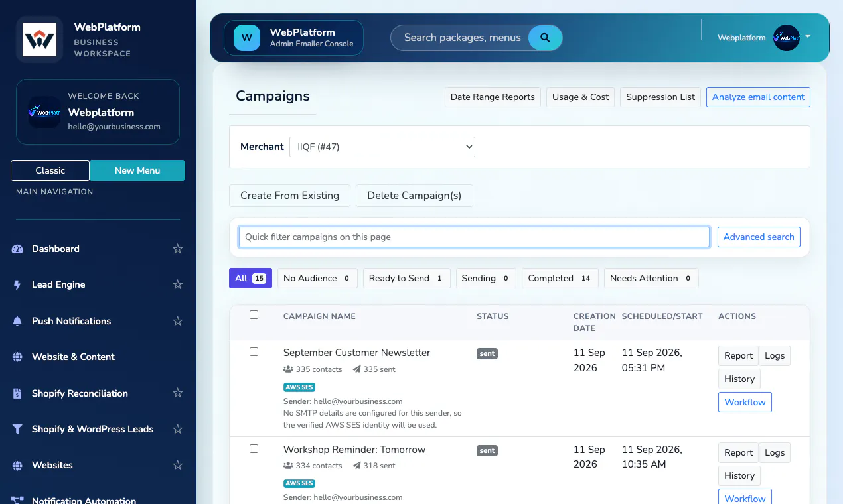Screen dimensions: 843x504
Task: Open Workflow for September Customer Newsletter
Action: 745,402
